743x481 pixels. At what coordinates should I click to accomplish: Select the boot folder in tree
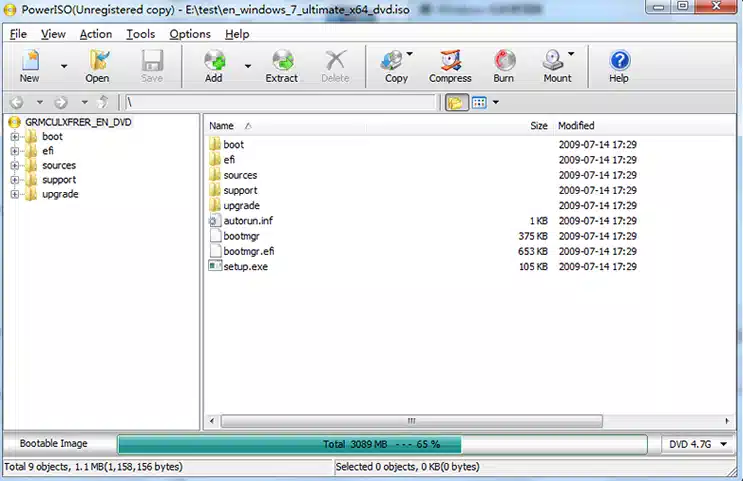coord(52,136)
